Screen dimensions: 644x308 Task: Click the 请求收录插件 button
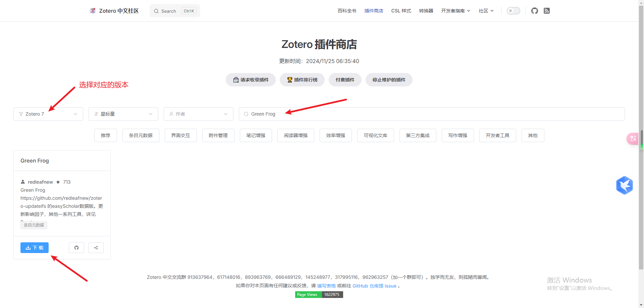[251, 80]
